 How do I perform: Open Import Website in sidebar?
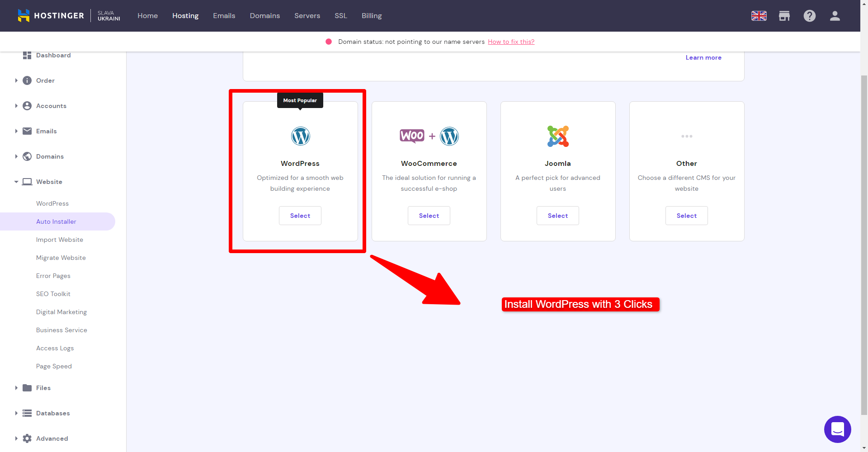60,240
